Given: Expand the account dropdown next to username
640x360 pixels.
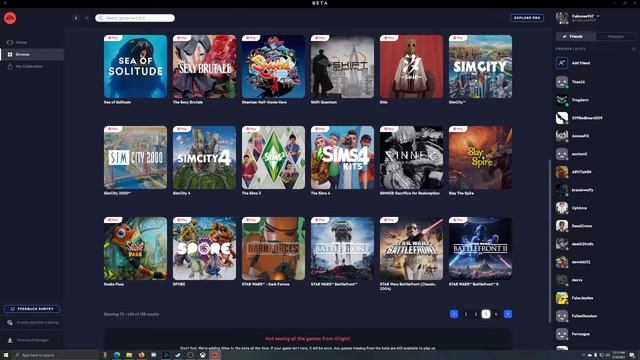Looking at the screenshot, I should (598, 16).
